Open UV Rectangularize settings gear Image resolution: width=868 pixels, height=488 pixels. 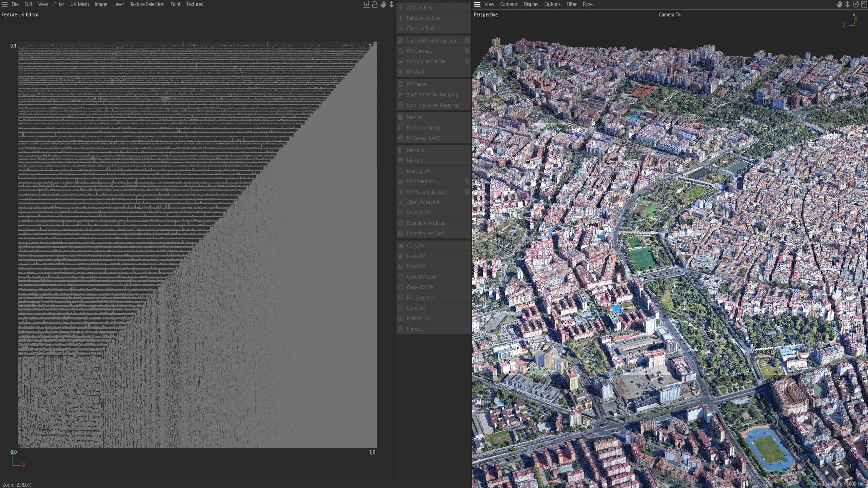(467, 192)
